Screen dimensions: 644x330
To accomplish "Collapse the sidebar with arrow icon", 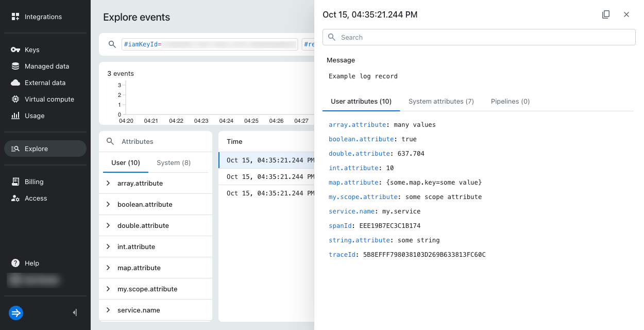I will 75,312.
